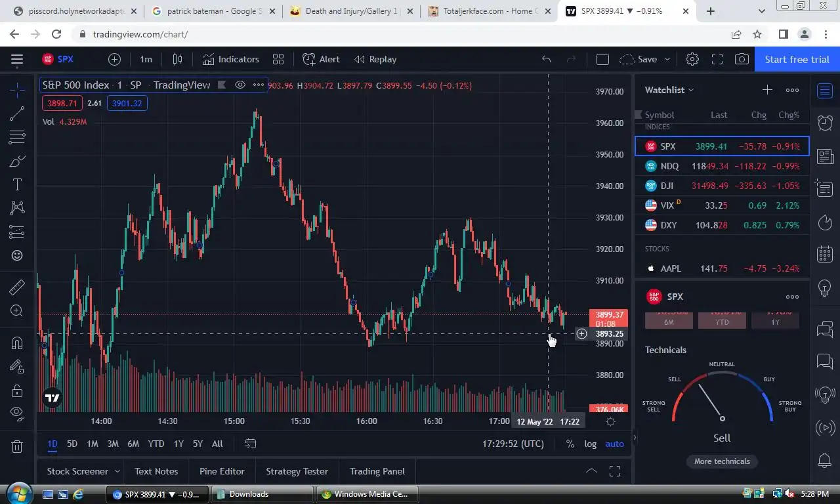Viewport: 840px width, 504px height.
Task: Open the emoji icons tool
Action: coord(17,255)
